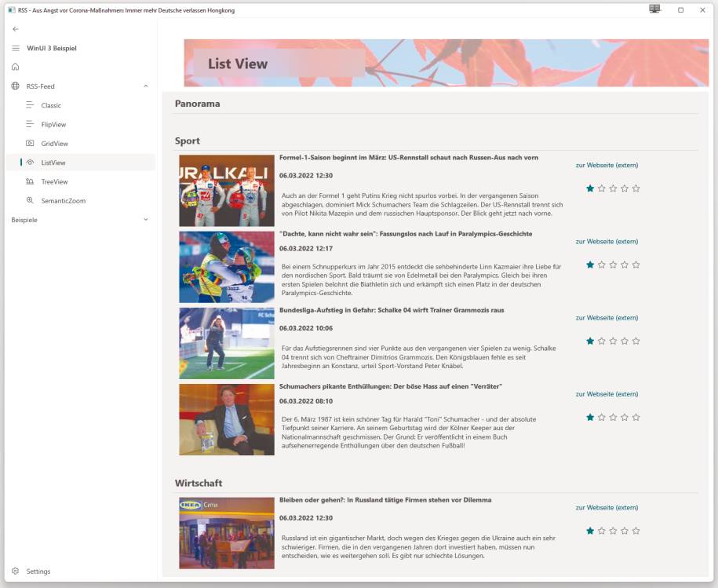The width and height of the screenshot is (718, 588).
Task: Open website link for Schumachers Enthüllungen article
Action: pyautogui.click(x=607, y=394)
